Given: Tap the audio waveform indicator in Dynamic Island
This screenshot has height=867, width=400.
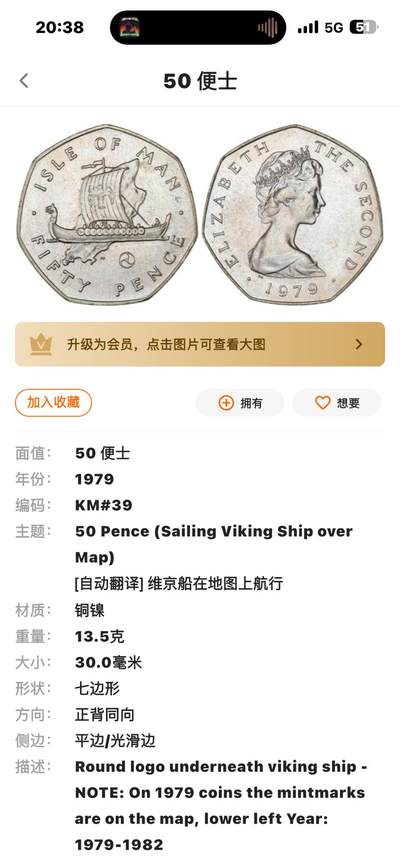Looking at the screenshot, I should point(267,27).
